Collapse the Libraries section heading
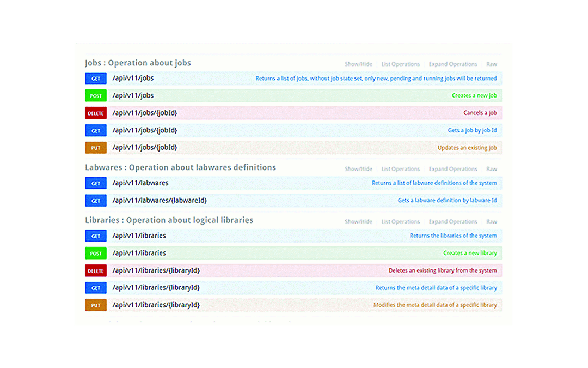Viewport: 588px width, 368px height. click(169, 220)
